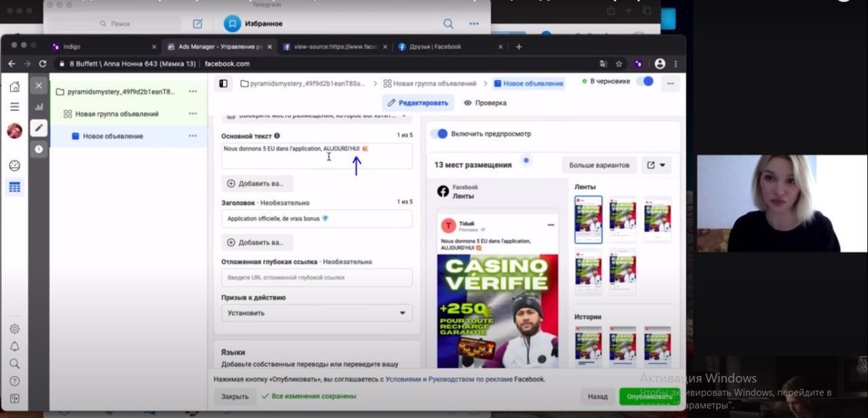
Task: Click Добавить ва... under Заголовок
Action: (257, 242)
